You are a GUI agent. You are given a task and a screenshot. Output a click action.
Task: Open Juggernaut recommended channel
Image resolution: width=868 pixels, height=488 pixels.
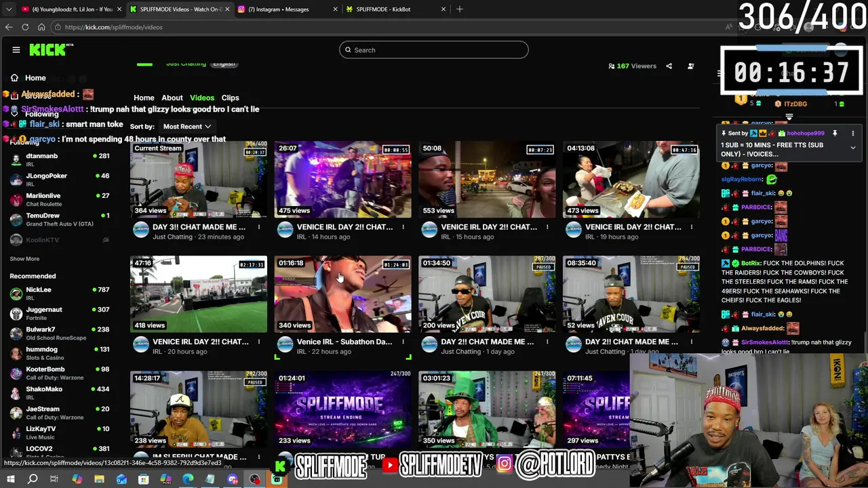click(60, 313)
